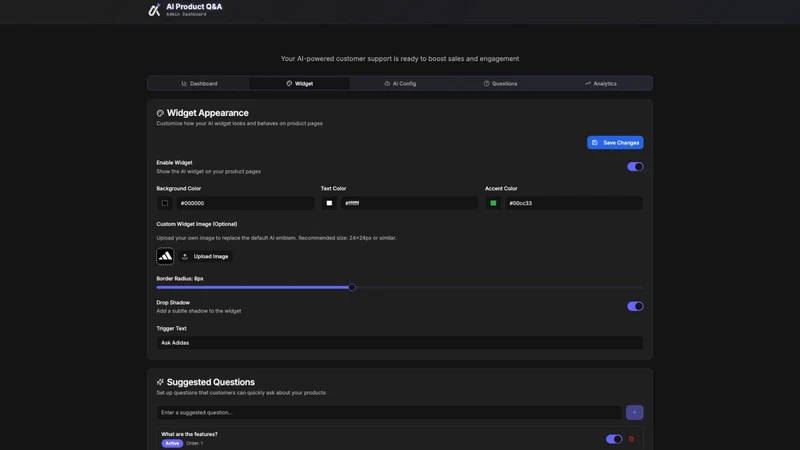Edit the Accent Color hex field #00cc33
The image size is (800, 450).
[574, 203]
